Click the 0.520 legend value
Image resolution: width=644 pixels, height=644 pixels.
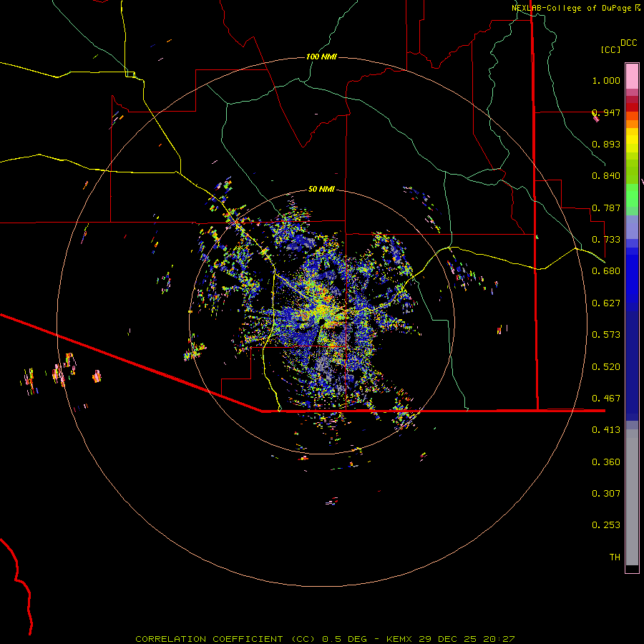click(606, 367)
